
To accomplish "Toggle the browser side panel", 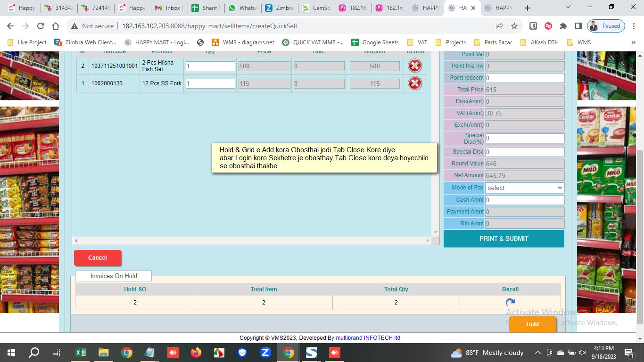I will coord(578,26).
